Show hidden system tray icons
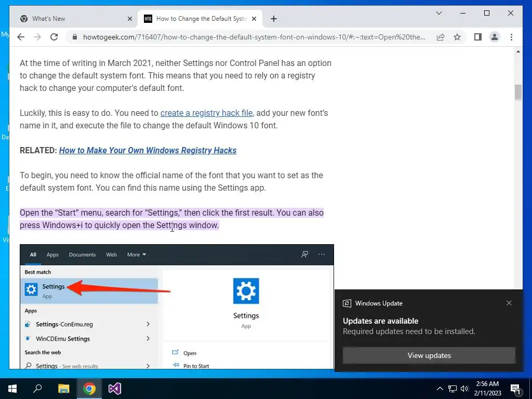The height and width of the screenshot is (399, 532). (x=440, y=389)
